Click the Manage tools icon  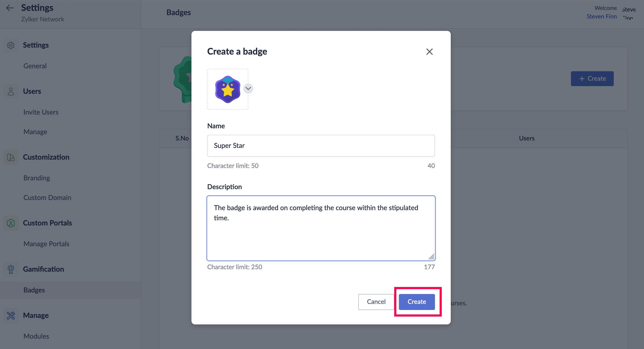[11, 315]
